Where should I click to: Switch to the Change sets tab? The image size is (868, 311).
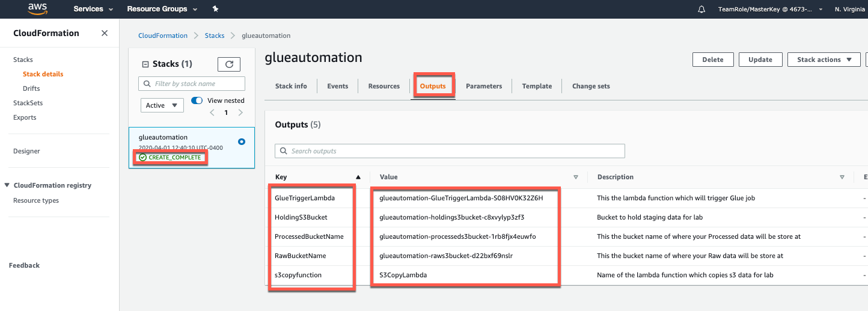pyautogui.click(x=591, y=86)
